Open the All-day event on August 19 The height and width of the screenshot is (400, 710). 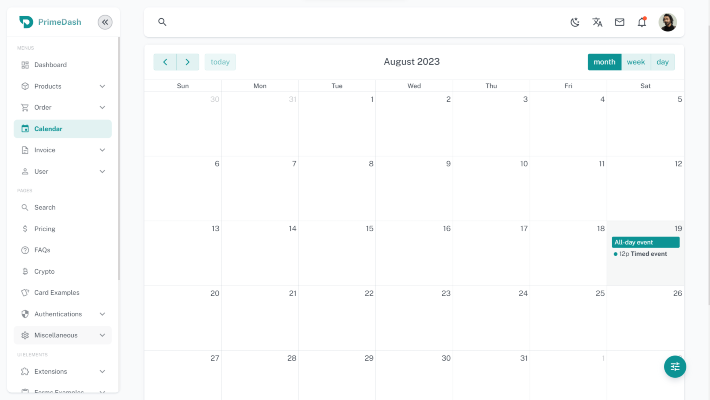point(645,242)
